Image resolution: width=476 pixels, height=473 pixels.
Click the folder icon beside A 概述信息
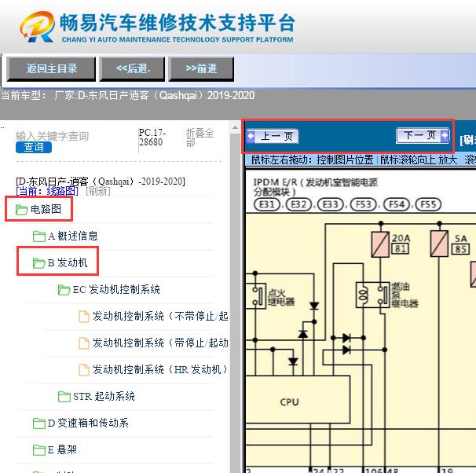click(38, 236)
